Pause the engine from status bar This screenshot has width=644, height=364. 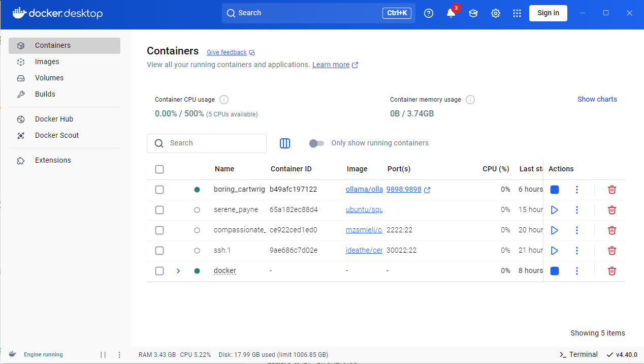click(x=103, y=355)
